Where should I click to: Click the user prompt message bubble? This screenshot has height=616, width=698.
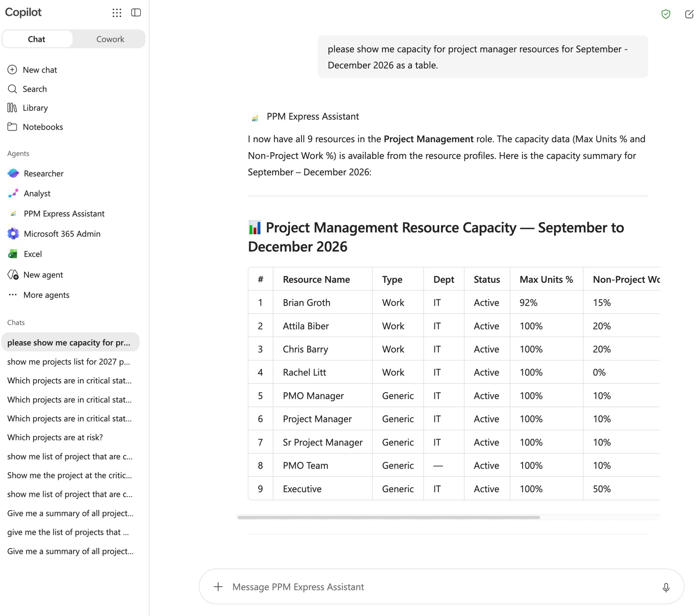tap(482, 57)
